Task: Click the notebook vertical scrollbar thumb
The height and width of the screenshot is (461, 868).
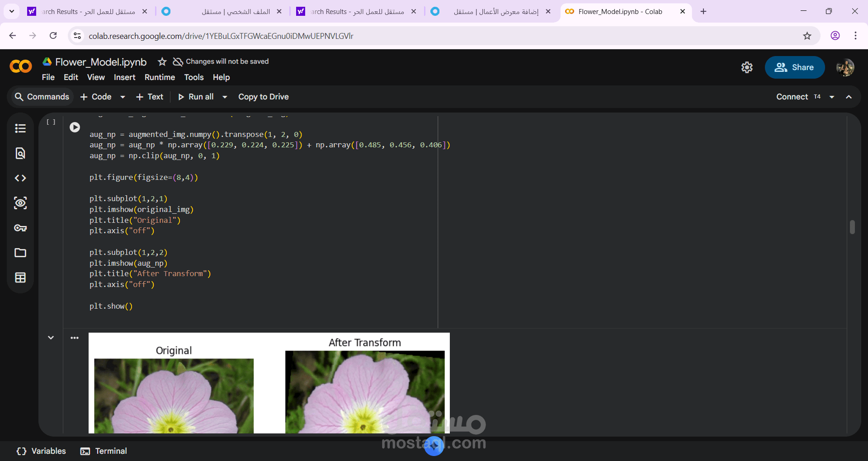Action: point(852,227)
